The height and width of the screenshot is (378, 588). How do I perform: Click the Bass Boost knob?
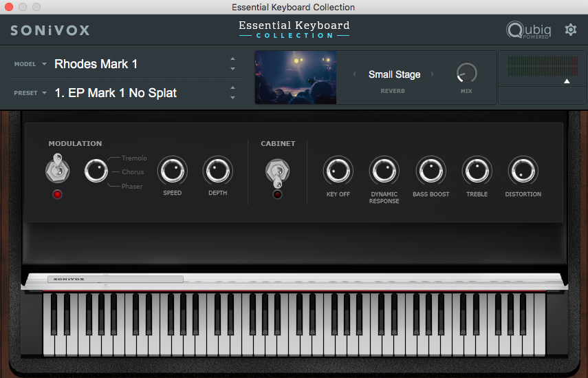(x=431, y=170)
